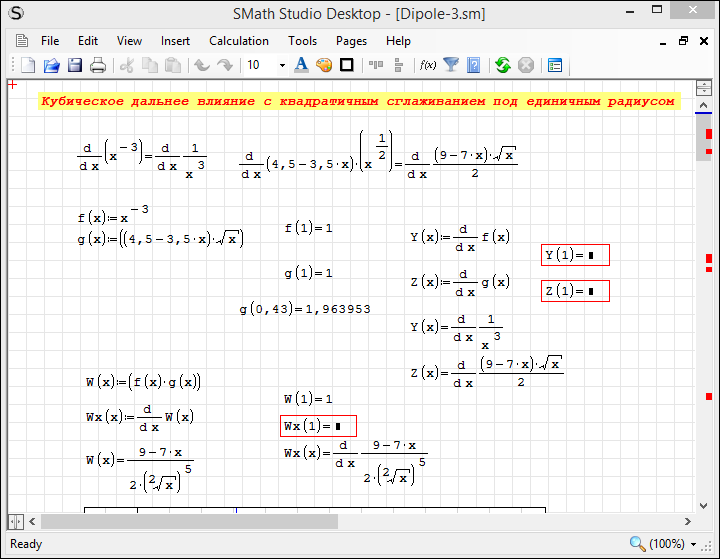Toggle the side panel icon in the toolbar

[555, 66]
